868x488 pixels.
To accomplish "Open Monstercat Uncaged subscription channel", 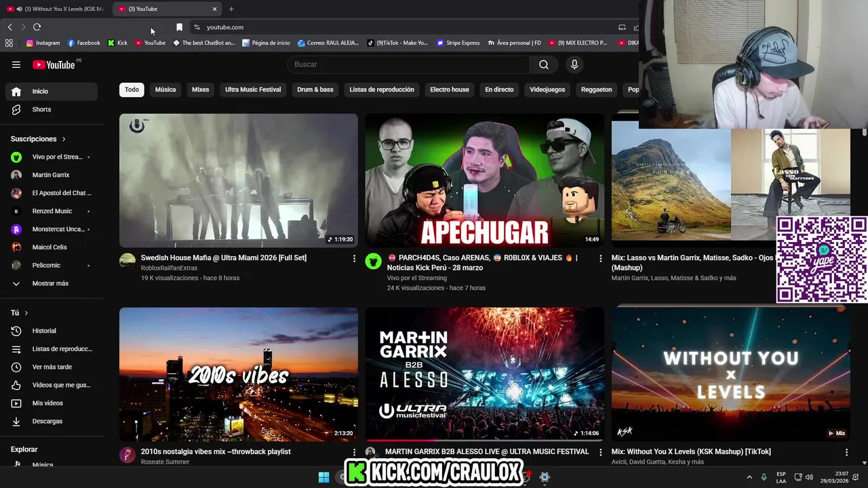I will click(x=52, y=229).
